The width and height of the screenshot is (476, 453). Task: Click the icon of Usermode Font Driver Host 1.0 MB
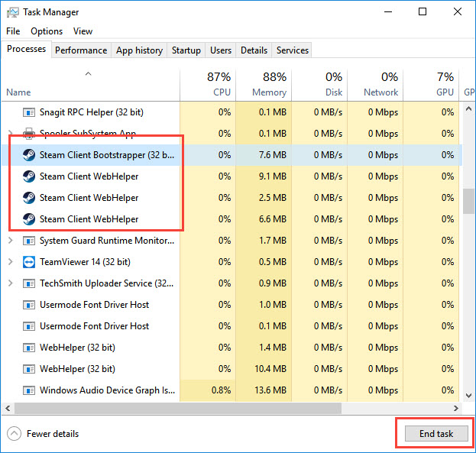coord(29,305)
